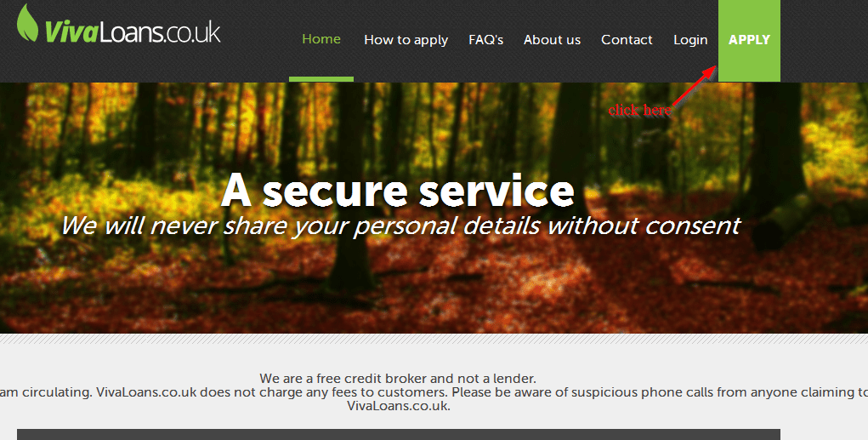This screenshot has width=868, height=440.
Task: Click the striped divider below the banner
Action: pos(434,339)
